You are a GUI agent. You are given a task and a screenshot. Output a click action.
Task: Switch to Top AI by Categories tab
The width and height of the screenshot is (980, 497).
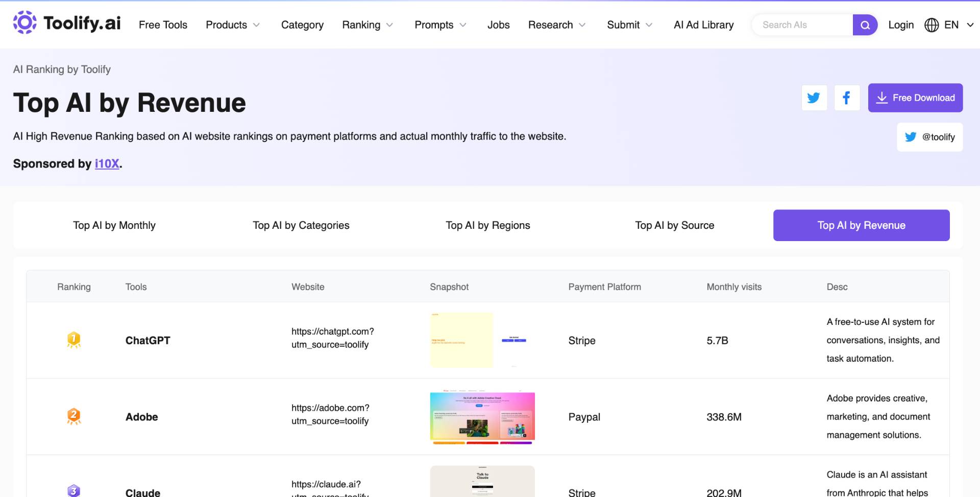pos(301,225)
